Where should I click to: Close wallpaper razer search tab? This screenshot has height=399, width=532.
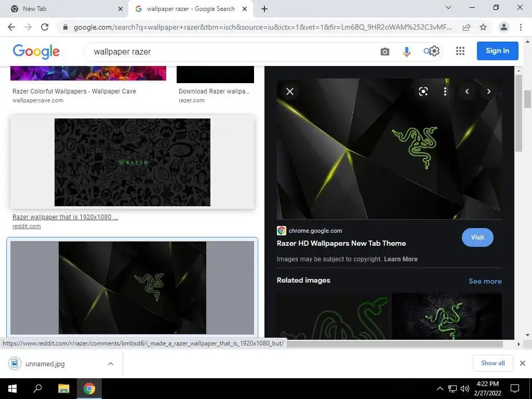[x=245, y=9]
